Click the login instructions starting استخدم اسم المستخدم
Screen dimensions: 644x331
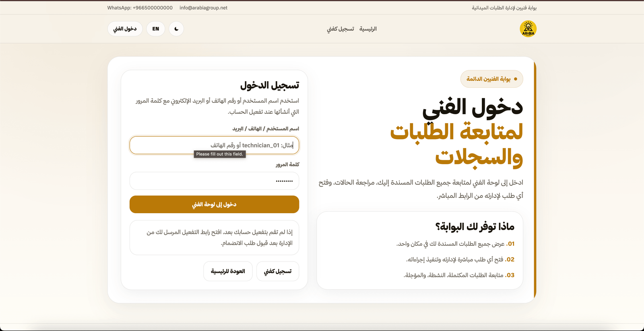coord(217,106)
